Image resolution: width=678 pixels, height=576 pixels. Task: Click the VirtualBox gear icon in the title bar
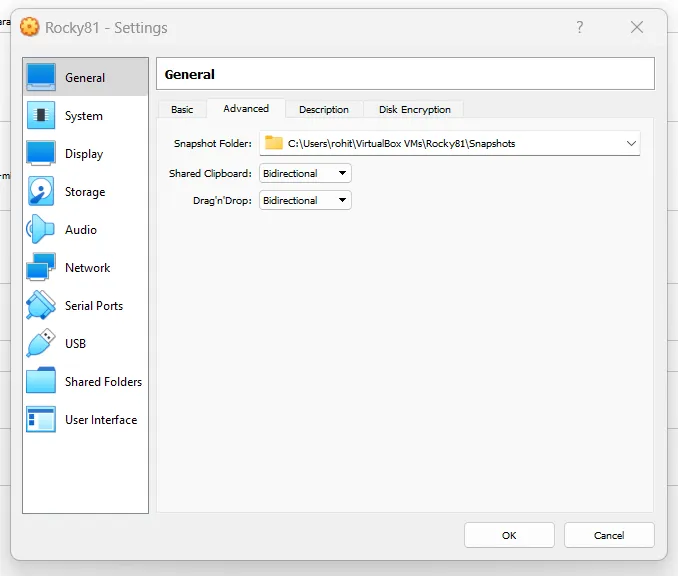pos(29,27)
